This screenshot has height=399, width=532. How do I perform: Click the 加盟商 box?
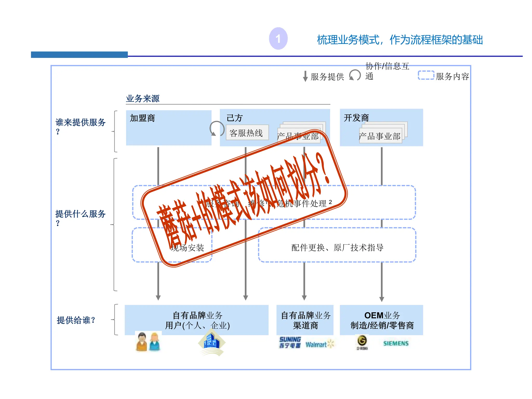[x=169, y=128]
